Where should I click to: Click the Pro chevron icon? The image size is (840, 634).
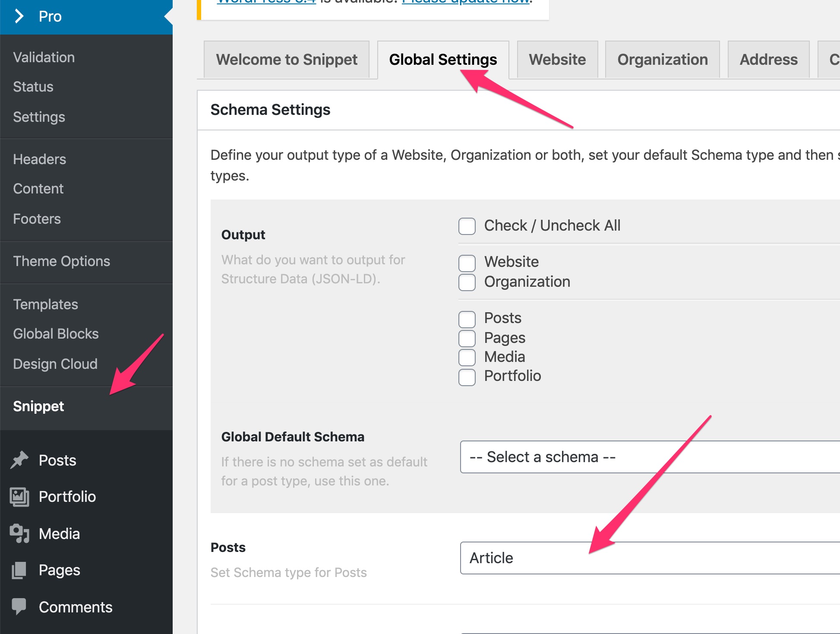pos(19,16)
